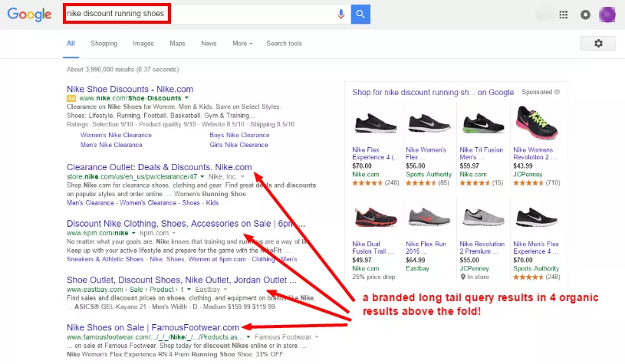Image resolution: width=625 pixels, height=364 pixels.
Task: Click Nike Revolution 2 Premium shoe thumbnail
Action: 482,217
